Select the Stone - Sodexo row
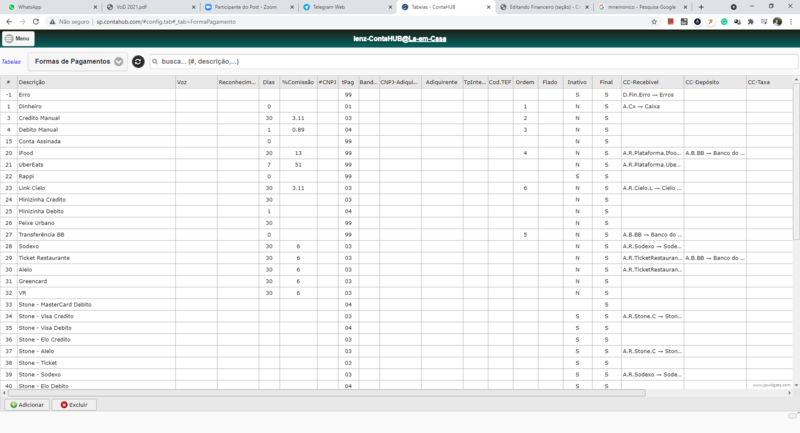 (x=398, y=374)
